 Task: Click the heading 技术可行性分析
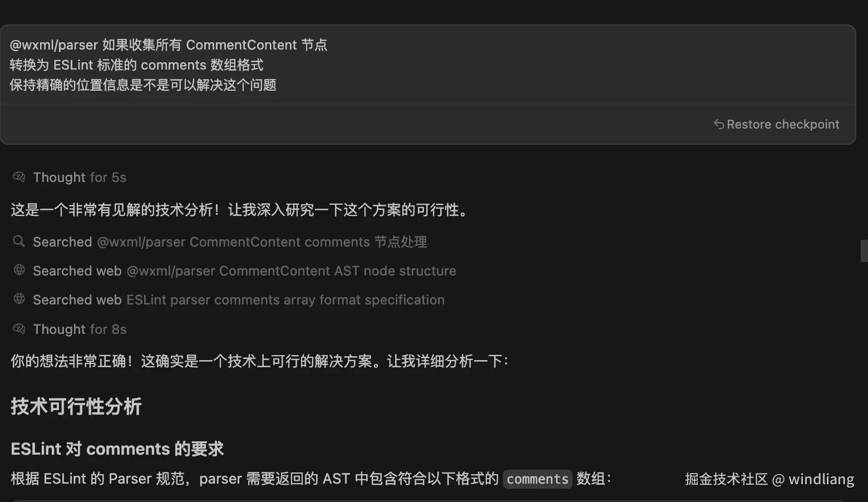pos(76,406)
